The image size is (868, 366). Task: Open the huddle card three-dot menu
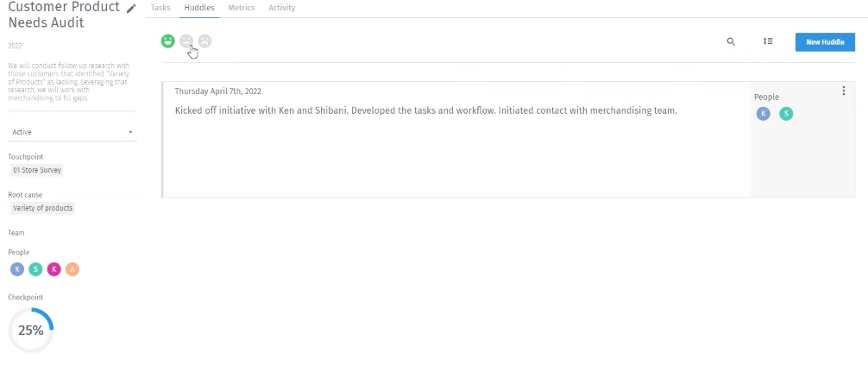[x=843, y=91]
